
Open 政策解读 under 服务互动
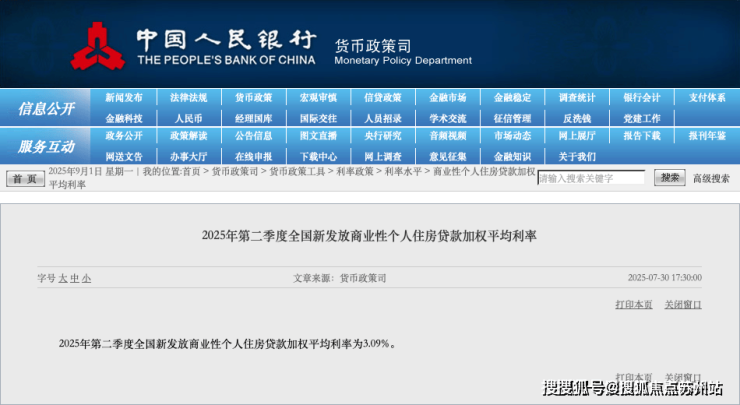189,136
